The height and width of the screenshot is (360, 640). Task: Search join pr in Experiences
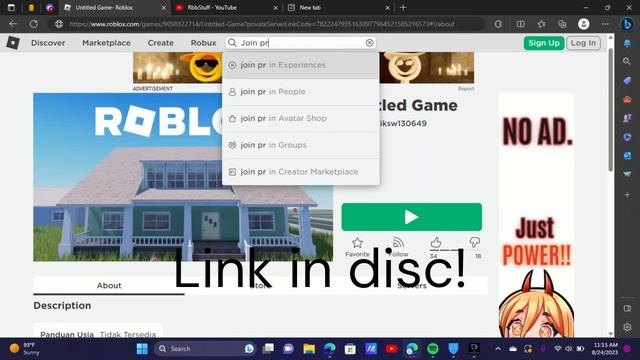point(300,65)
